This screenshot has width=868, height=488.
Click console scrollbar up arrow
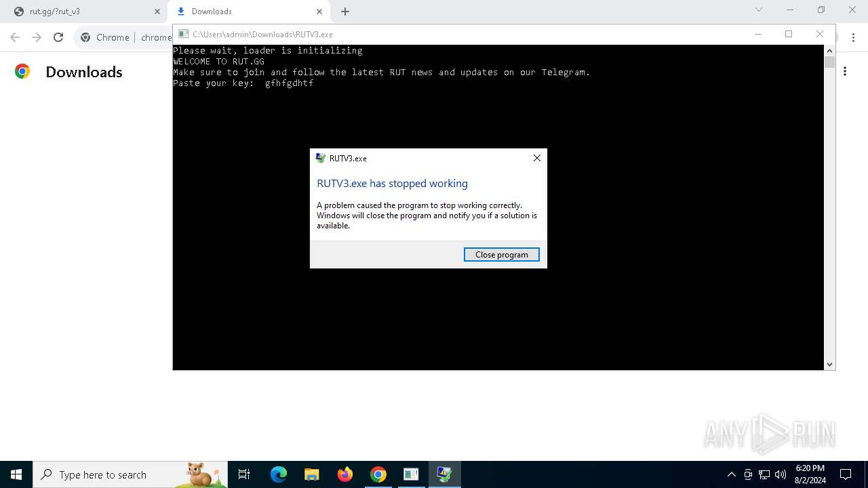(829, 50)
